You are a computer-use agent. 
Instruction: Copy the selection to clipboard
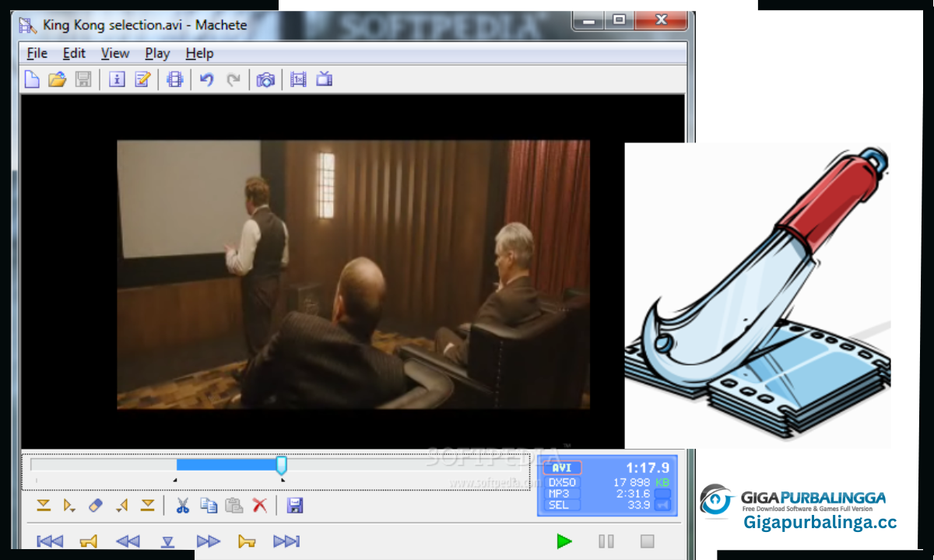[209, 506]
